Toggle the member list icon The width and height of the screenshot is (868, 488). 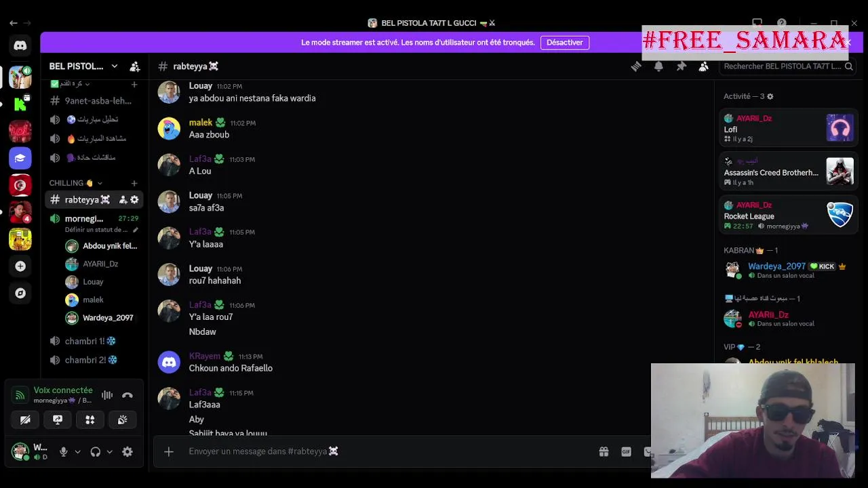tap(703, 66)
